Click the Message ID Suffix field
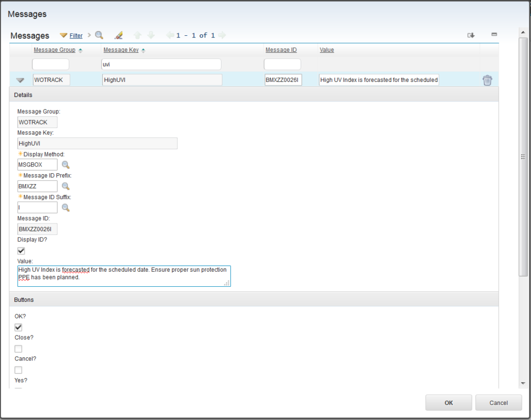Image resolution: width=531 pixels, height=420 pixels. point(37,207)
